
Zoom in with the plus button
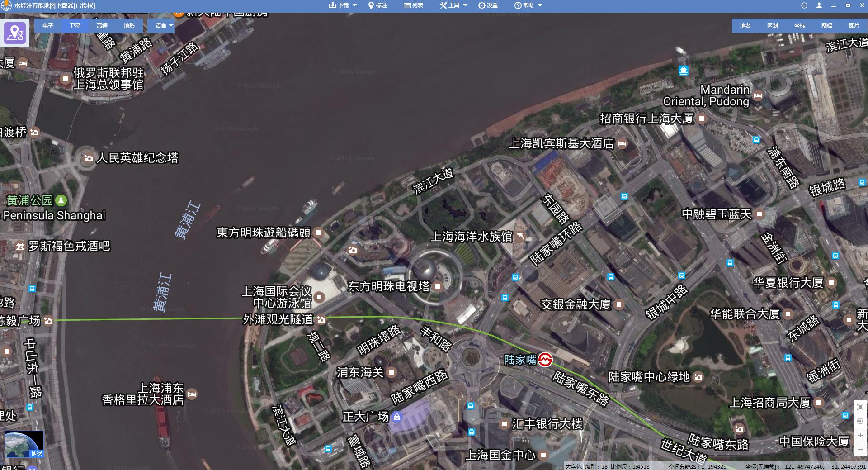(x=860, y=435)
